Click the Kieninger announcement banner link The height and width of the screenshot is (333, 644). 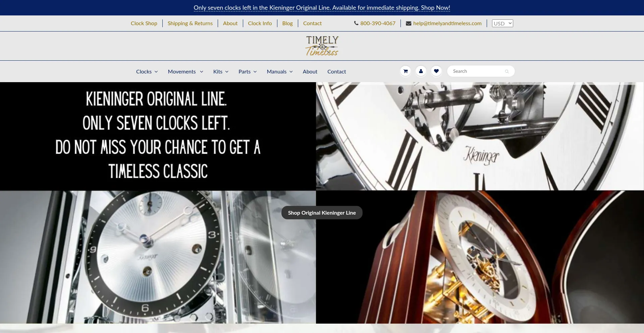tap(322, 8)
